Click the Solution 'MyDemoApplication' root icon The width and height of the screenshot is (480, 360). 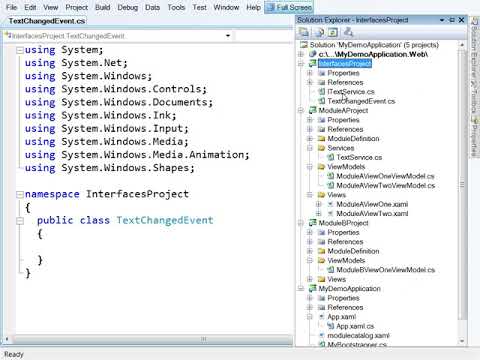coord(304,45)
